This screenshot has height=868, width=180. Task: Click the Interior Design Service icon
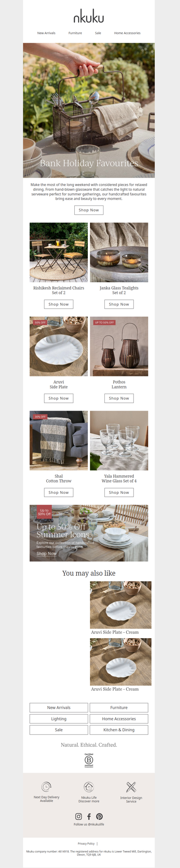pos(131,787)
